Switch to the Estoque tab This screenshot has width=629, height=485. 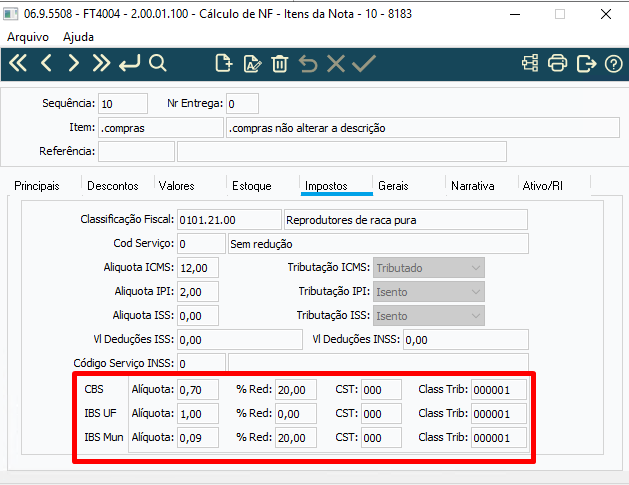(x=252, y=186)
